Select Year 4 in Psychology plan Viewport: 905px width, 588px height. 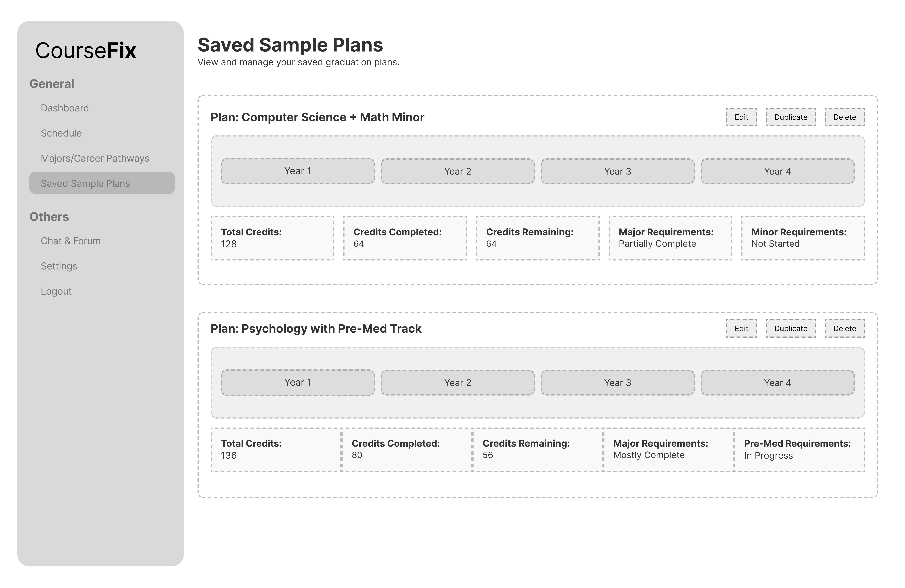coord(778,383)
